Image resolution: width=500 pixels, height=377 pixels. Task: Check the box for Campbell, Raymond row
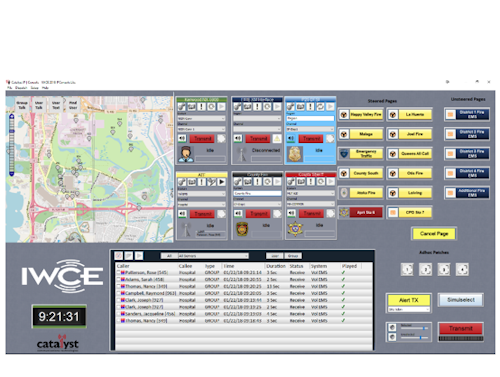(118, 293)
